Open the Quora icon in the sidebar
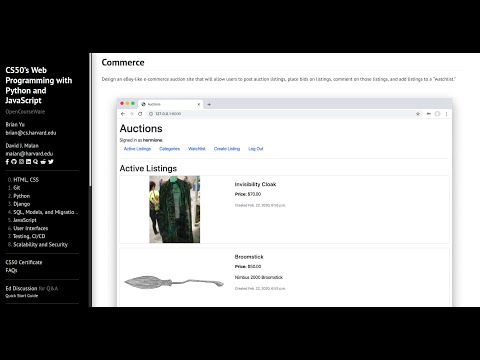 pyautogui.click(x=36, y=162)
